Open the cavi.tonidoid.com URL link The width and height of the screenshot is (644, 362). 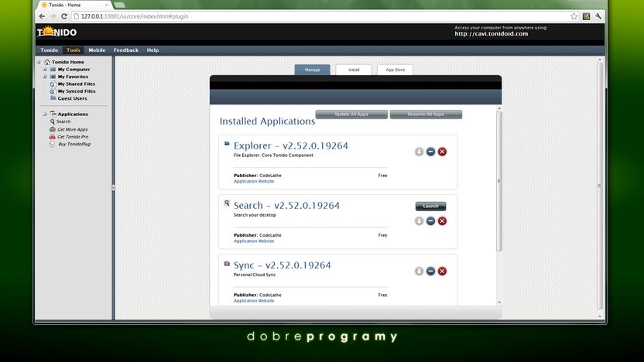tap(492, 34)
